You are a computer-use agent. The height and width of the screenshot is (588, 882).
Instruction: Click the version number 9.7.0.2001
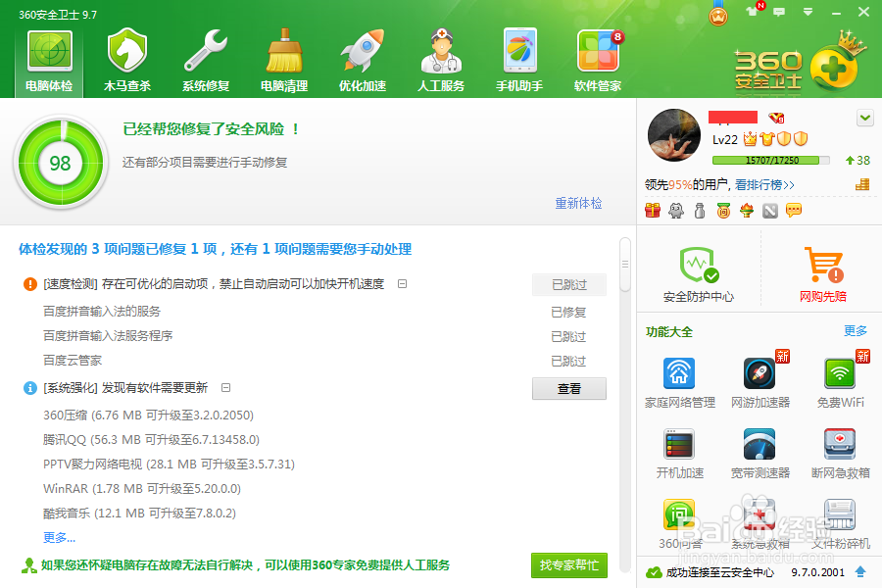click(x=818, y=572)
